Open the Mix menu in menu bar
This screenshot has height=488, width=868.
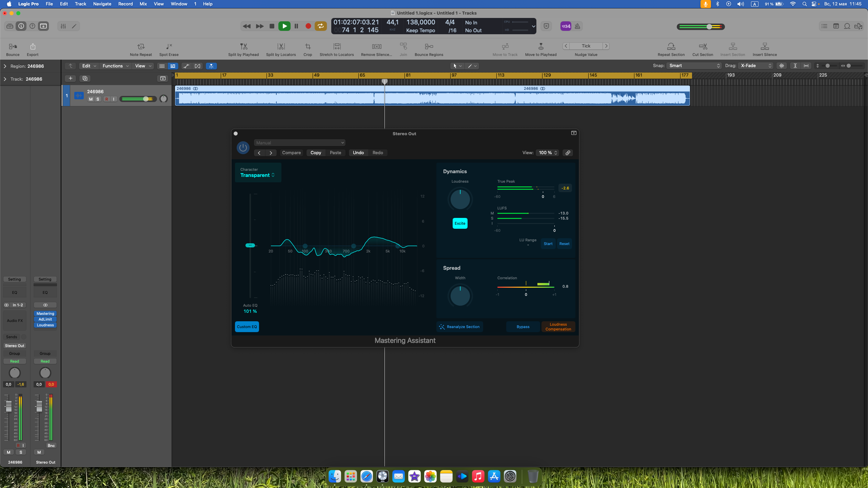click(x=143, y=4)
